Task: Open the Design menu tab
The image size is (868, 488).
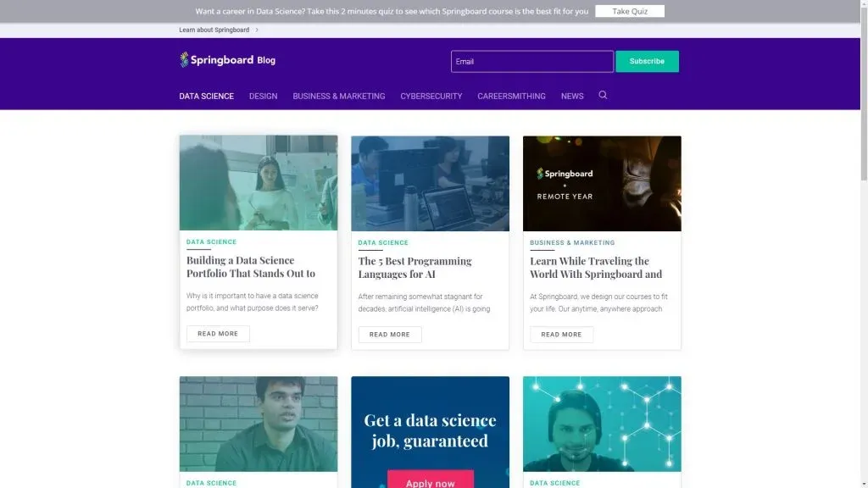Action: [x=263, y=96]
